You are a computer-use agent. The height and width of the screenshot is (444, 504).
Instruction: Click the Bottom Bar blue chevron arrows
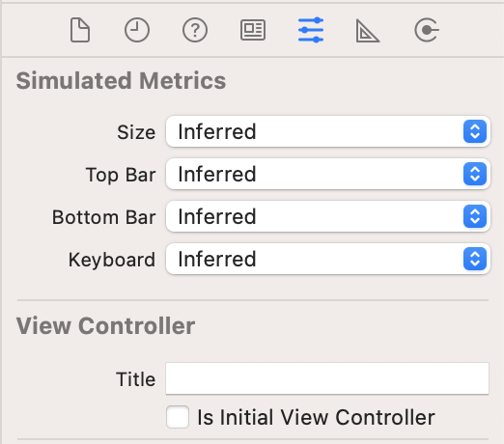click(x=475, y=216)
